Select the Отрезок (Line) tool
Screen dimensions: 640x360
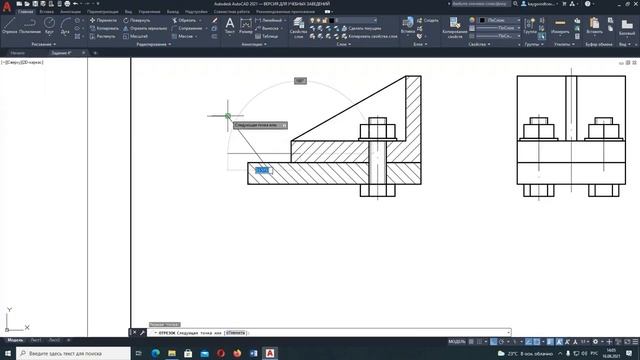tap(9, 25)
